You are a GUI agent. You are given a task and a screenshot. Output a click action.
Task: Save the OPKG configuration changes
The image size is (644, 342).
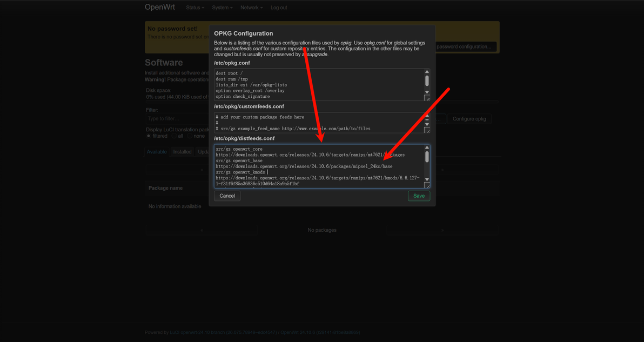click(419, 196)
